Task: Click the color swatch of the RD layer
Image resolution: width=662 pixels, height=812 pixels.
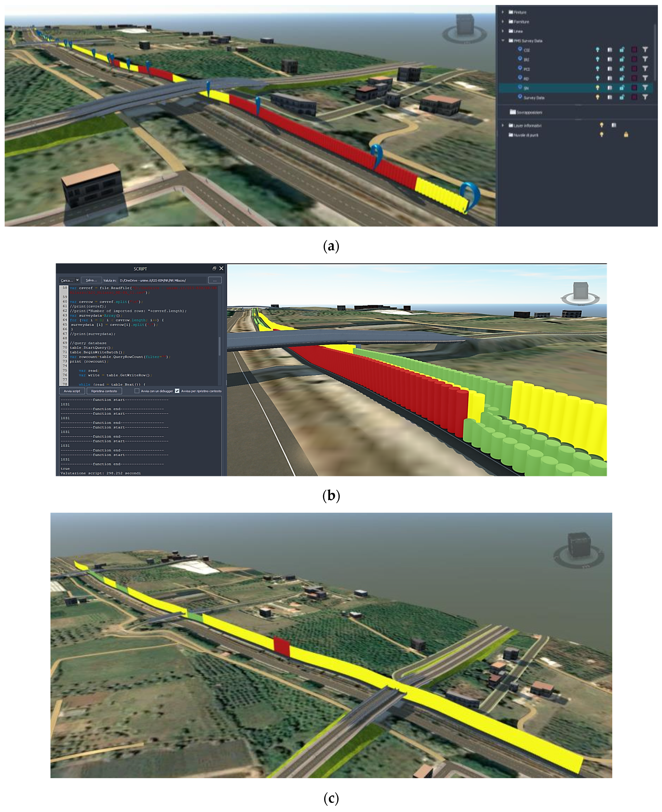Action: [634, 78]
